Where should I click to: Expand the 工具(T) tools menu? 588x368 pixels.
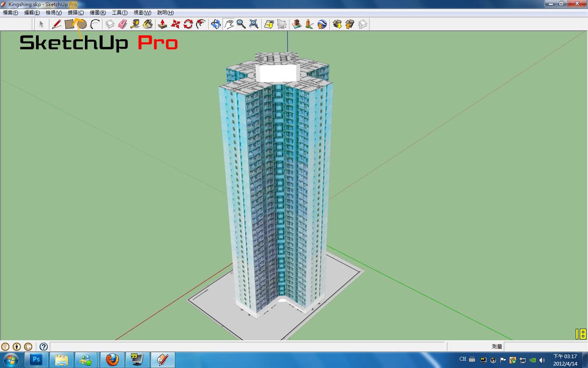(x=120, y=13)
